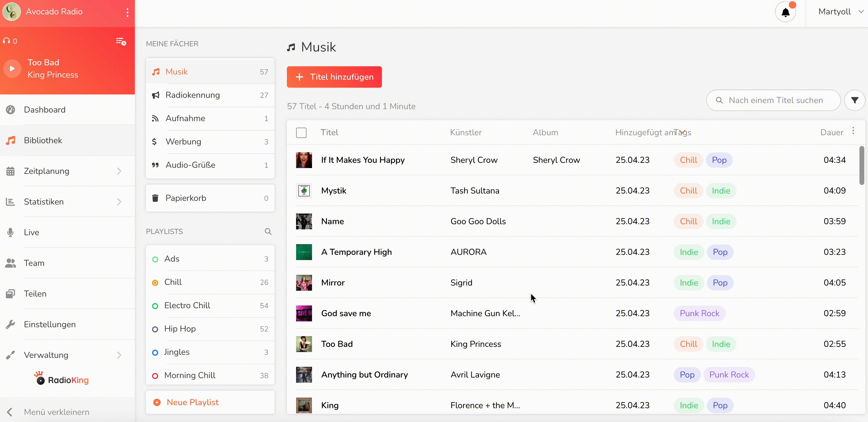Open the Papierkorb trash folder
The width and height of the screenshot is (868, 422).
[210, 198]
